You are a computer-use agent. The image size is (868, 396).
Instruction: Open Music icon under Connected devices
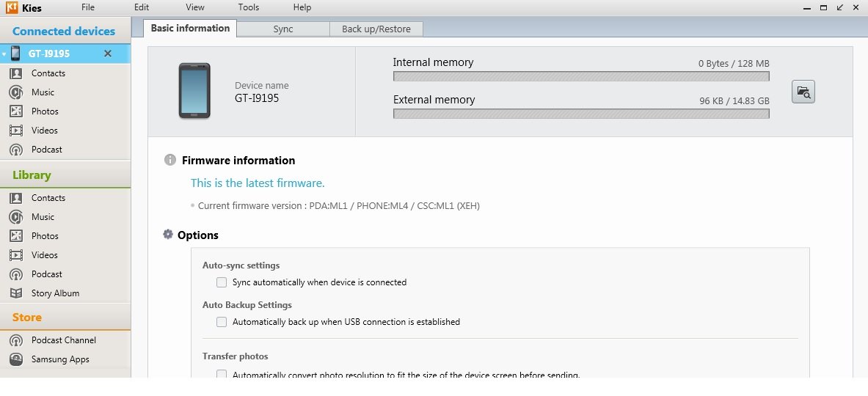coord(16,92)
